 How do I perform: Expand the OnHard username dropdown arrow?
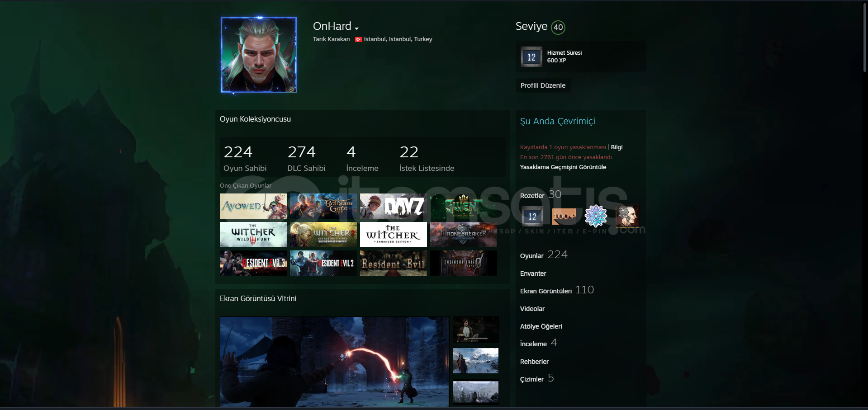[356, 28]
